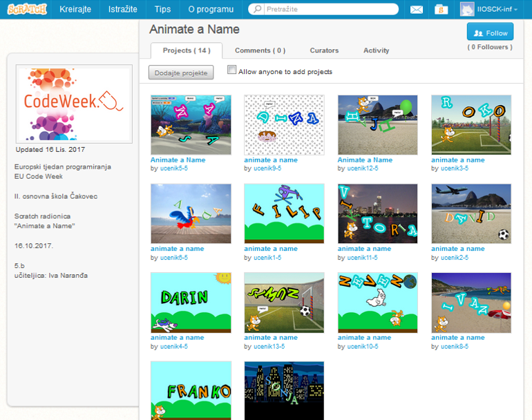This screenshot has height=420, width=532.
Task: Open author link ucenik12-5
Action: [362, 169]
